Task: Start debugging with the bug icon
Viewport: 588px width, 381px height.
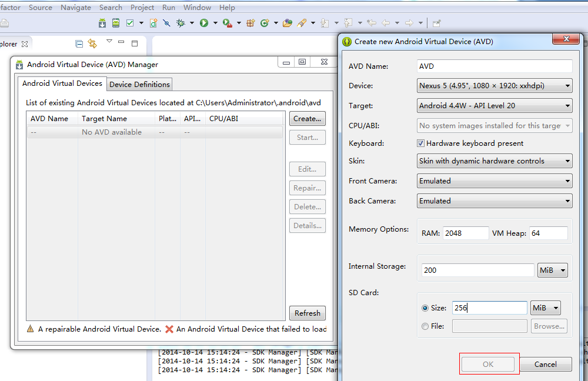Action: pos(181,24)
